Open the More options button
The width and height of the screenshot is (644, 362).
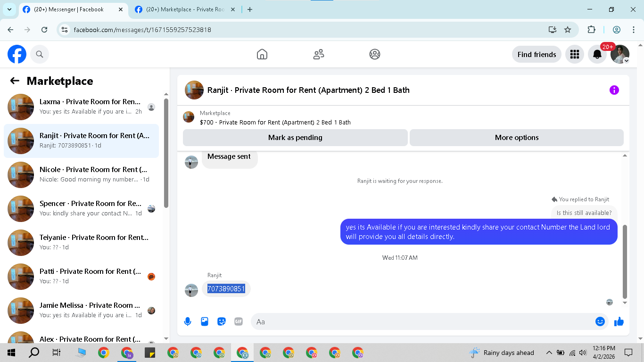pyautogui.click(x=517, y=138)
